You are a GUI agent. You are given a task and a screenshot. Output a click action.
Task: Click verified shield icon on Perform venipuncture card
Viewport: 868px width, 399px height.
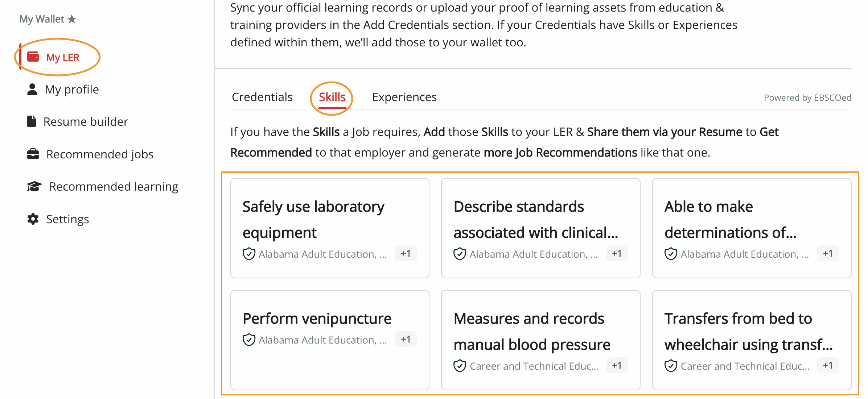(x=249, y=340)
